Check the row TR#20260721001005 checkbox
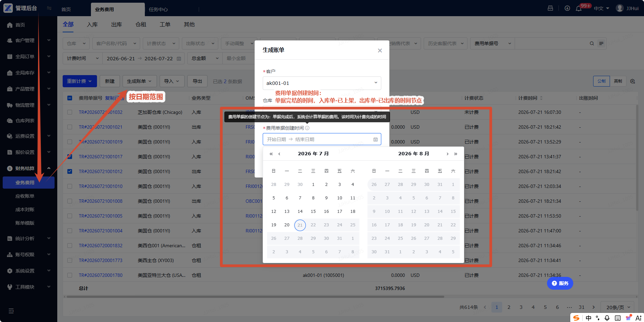644x322 pixels. click(70, 216)
